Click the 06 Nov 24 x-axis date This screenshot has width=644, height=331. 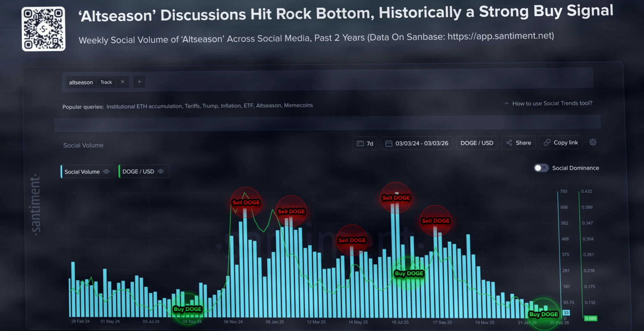pos(233,322)
